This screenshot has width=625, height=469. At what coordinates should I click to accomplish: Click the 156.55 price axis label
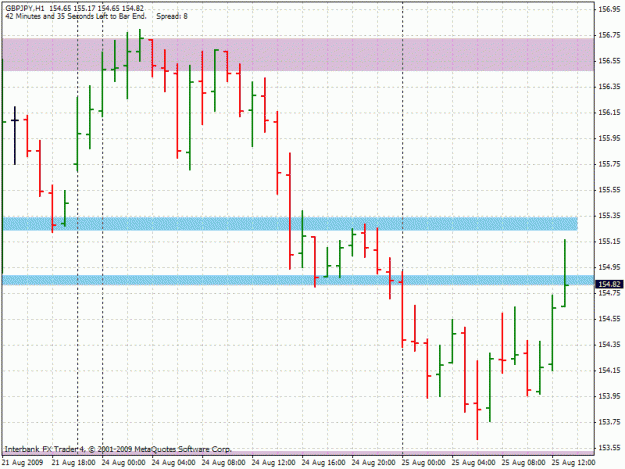pyautogui.click(x=609, y=61)
